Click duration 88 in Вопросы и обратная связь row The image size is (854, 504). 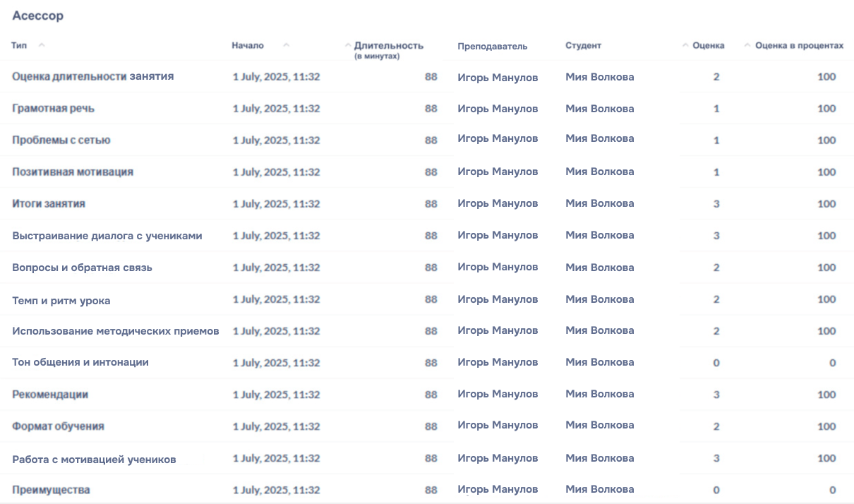click(x=431, y=268)
